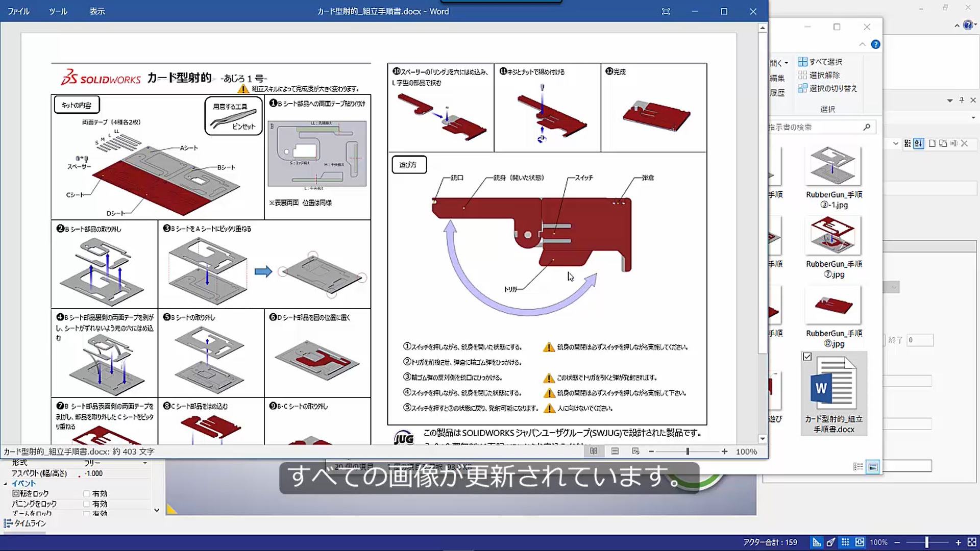This screenshot has height=551, width=980.
Task: Zoom out using the bottom status bar minus
Action: 897,542
